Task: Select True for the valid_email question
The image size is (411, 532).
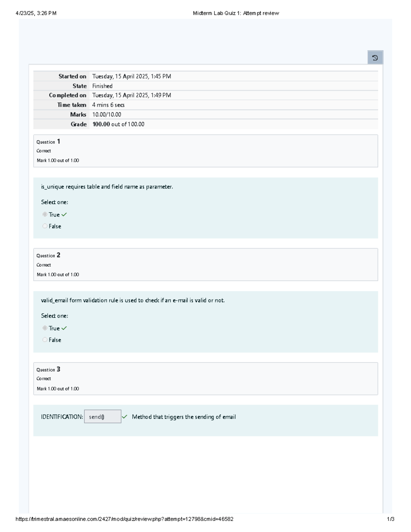Action: coord(45,328)
